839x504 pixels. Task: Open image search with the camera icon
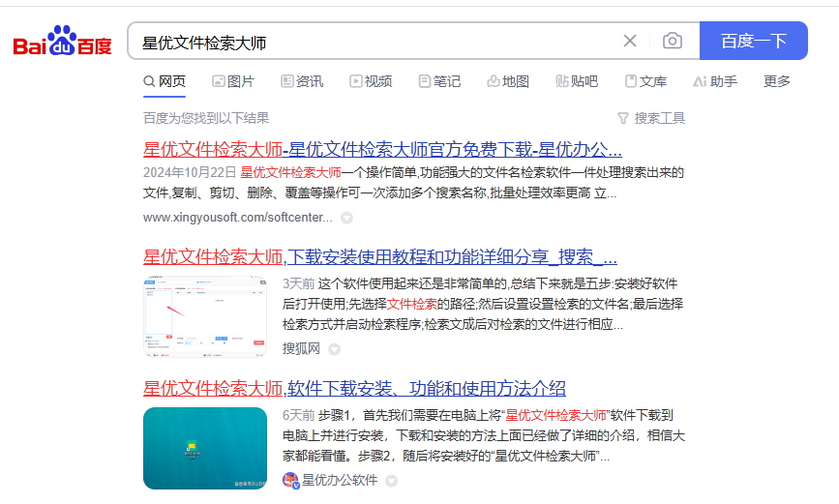coord(672,41)
